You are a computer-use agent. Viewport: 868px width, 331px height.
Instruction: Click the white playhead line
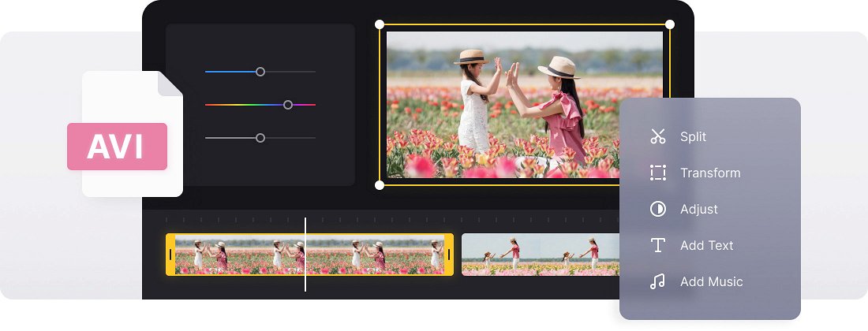[305, 255]
